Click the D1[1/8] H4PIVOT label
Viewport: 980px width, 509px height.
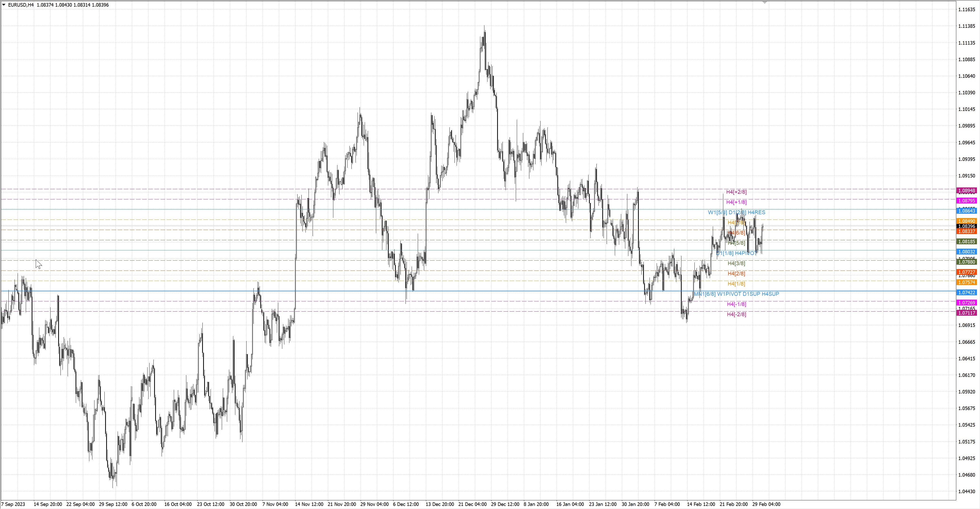(x=736, y=253)
